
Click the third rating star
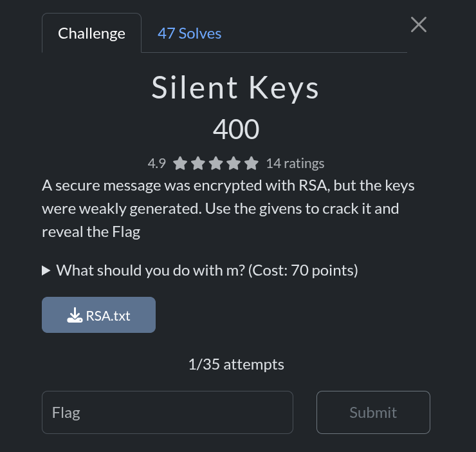(x=216, y=164)
